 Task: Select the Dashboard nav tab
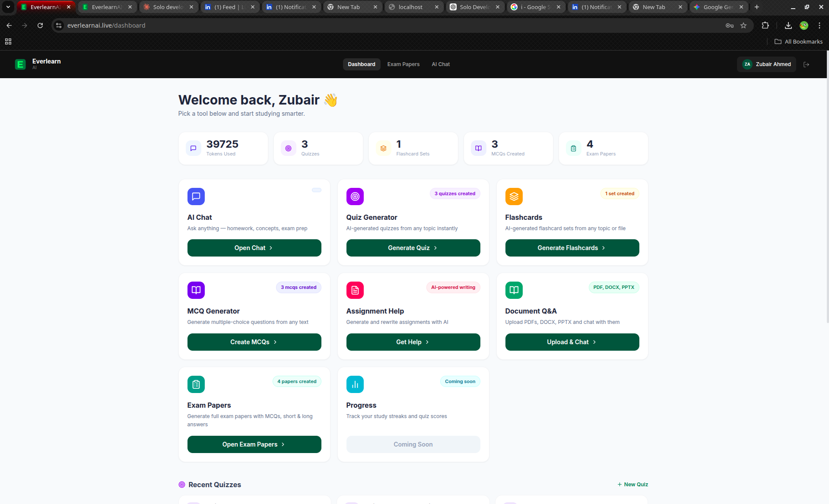pyautogui.click(x=362, y=64)
